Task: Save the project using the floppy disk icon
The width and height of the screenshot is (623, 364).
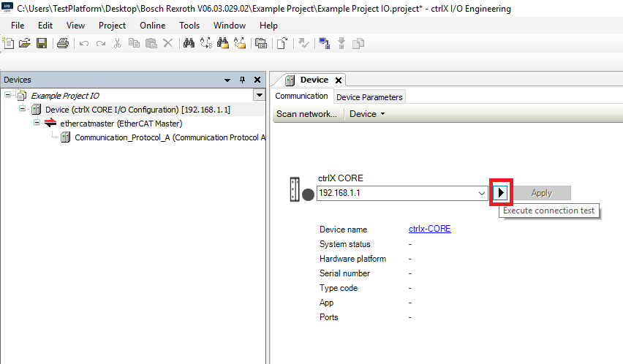Action: [x=42, y=43]
